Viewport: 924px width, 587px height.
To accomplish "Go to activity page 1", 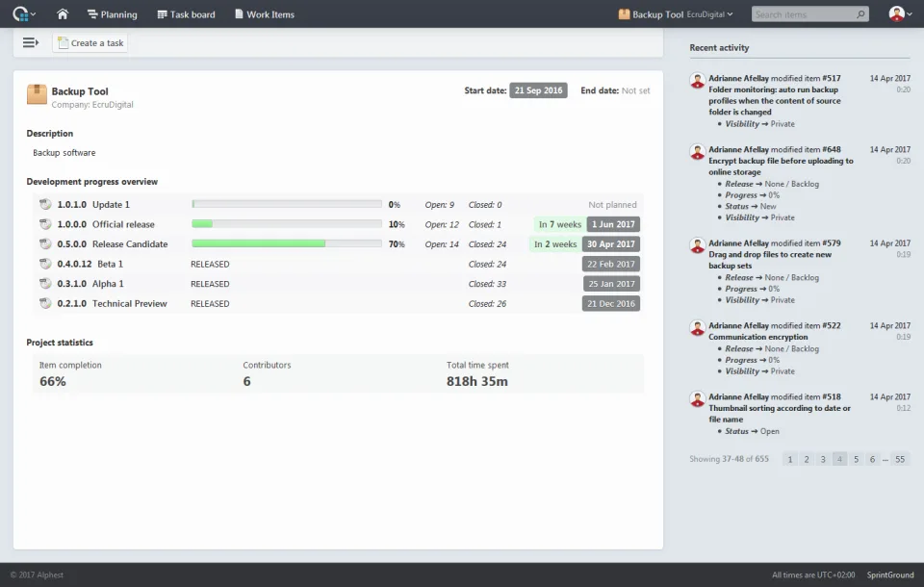I will pos(790,459).
